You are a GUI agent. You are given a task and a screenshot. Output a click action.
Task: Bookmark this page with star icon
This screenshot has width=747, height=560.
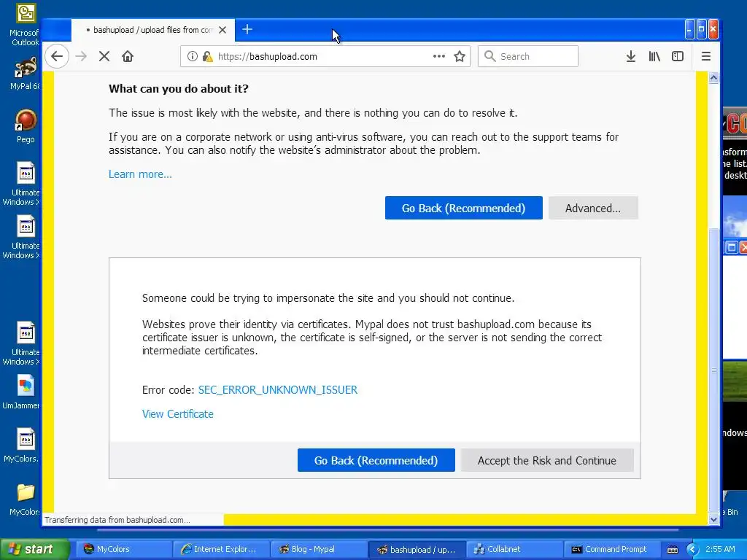pyautogui.click(x=460, y=56)
